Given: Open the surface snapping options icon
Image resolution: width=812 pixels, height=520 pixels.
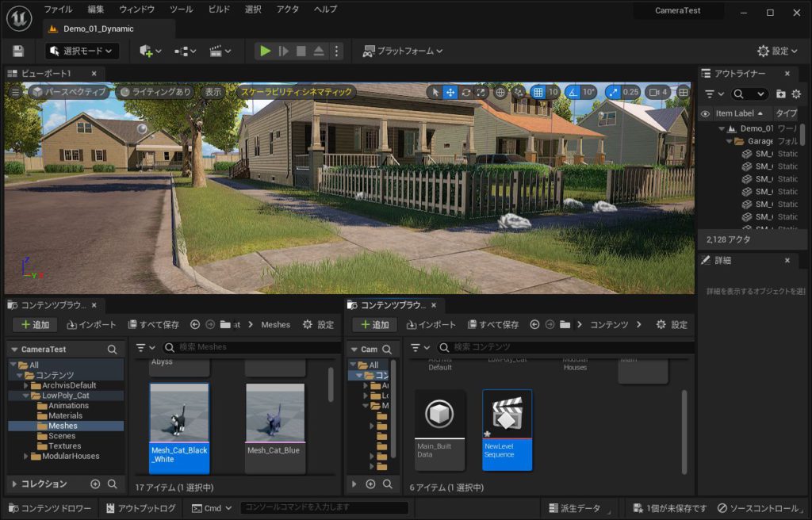Looking at the screenshot, I should tap(518, 92).
